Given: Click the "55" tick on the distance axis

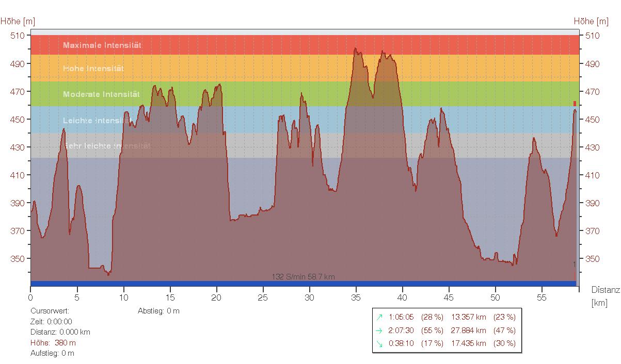Looking at the screenshot, I should [542, 297].
